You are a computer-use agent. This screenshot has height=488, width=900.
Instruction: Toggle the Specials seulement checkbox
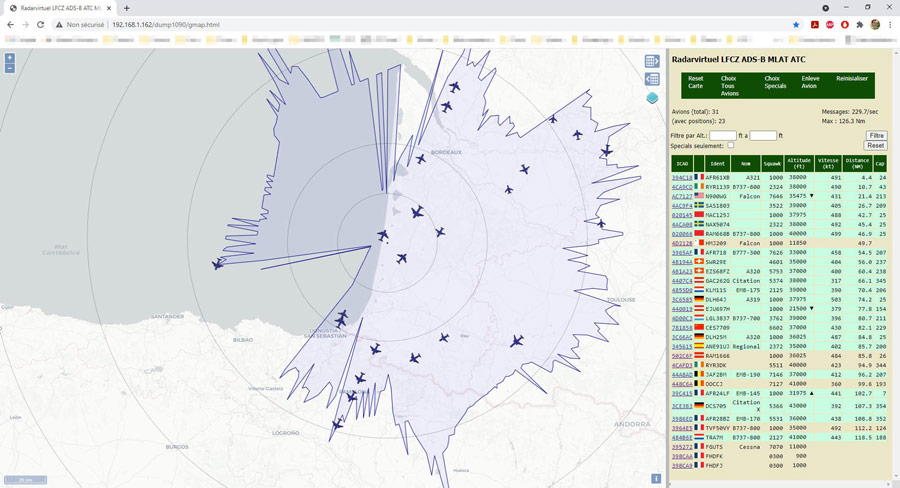pos(731,145)
